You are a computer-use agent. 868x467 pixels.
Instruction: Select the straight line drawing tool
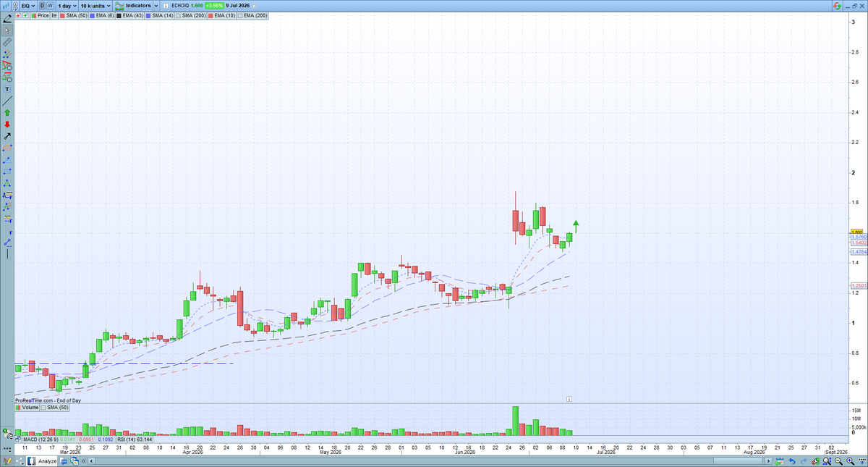(x=7, y=101)
